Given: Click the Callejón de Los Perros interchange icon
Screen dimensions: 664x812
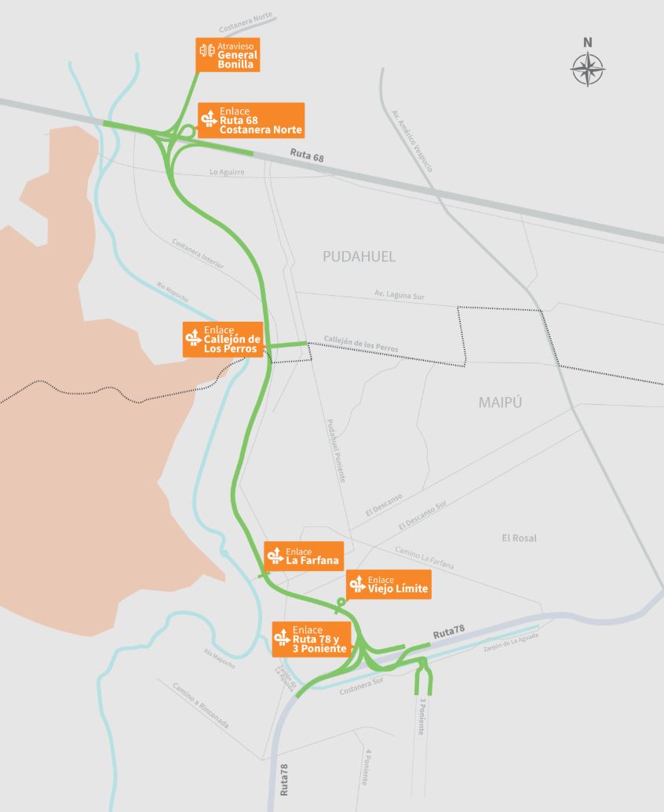Looking at the screenshot, I should click(193, 337).
